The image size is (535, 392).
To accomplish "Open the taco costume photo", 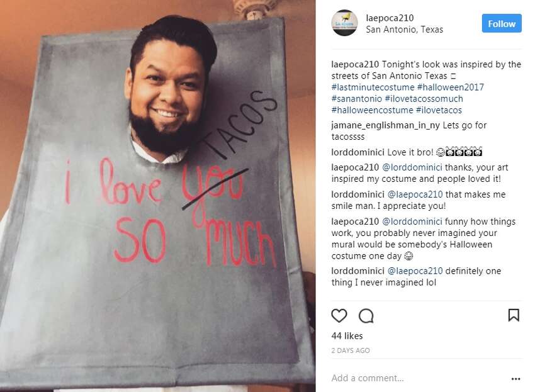I will (157, 196).
